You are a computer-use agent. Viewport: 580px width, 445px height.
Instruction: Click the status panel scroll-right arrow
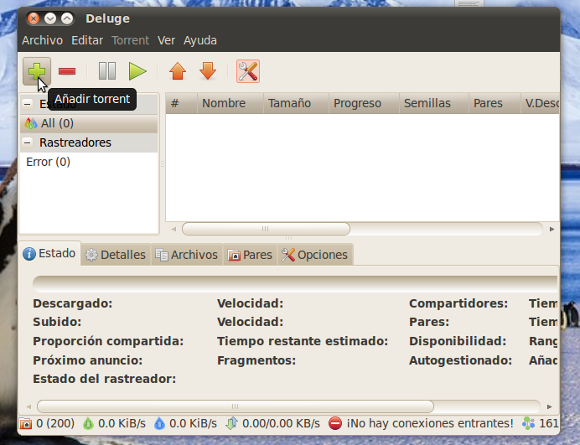pos(549,407)
